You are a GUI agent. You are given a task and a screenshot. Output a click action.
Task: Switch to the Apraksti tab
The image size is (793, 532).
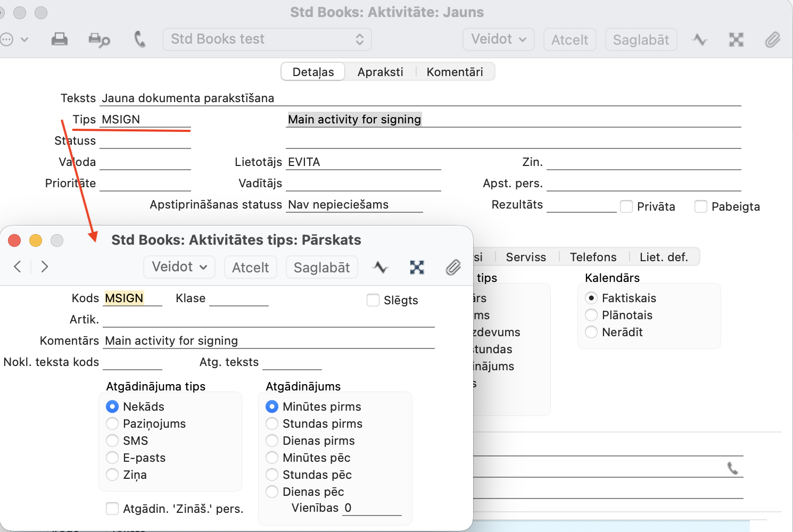[380, 72]
